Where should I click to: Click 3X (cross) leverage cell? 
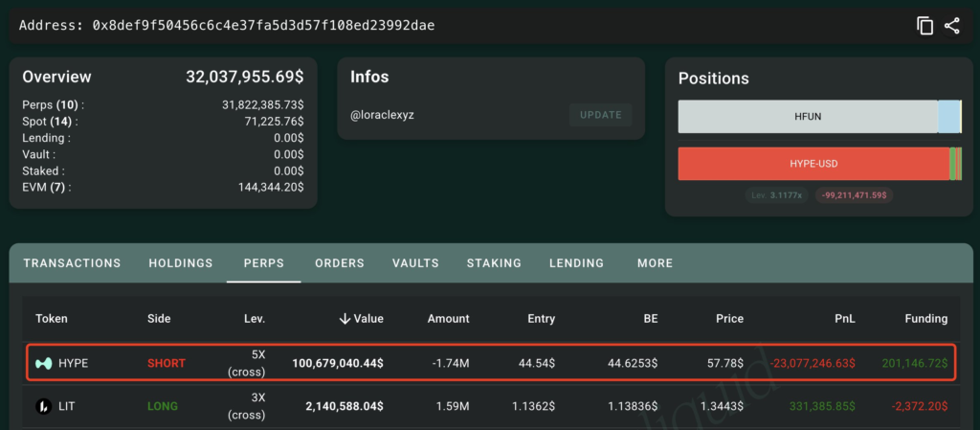[247, 406]
